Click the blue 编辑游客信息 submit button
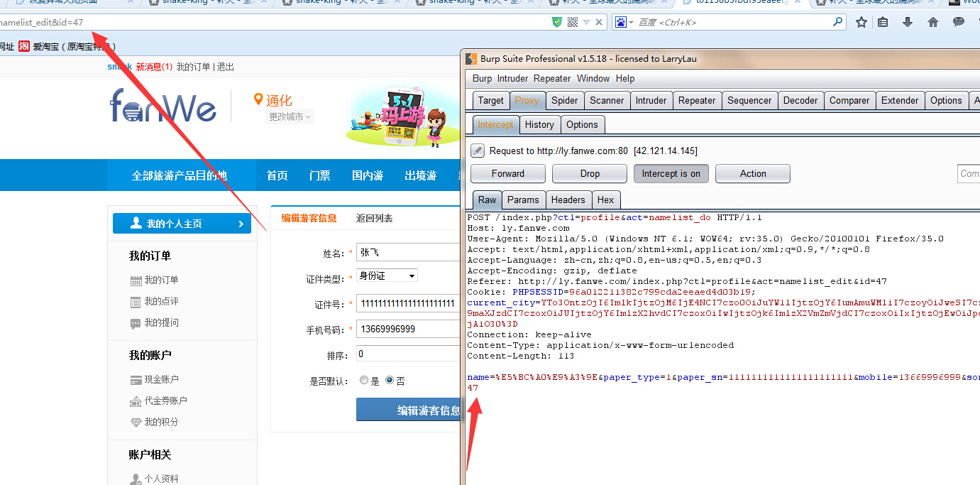 408,410
